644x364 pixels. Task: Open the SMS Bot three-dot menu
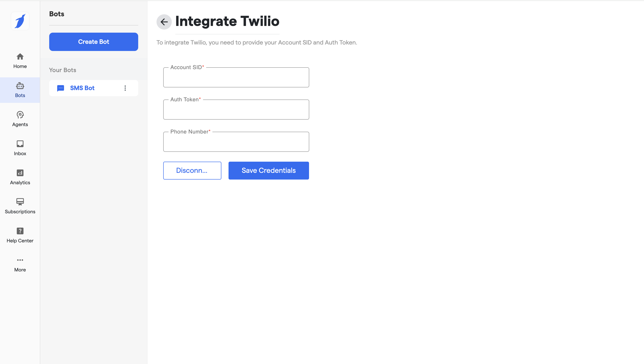(125, 88)
